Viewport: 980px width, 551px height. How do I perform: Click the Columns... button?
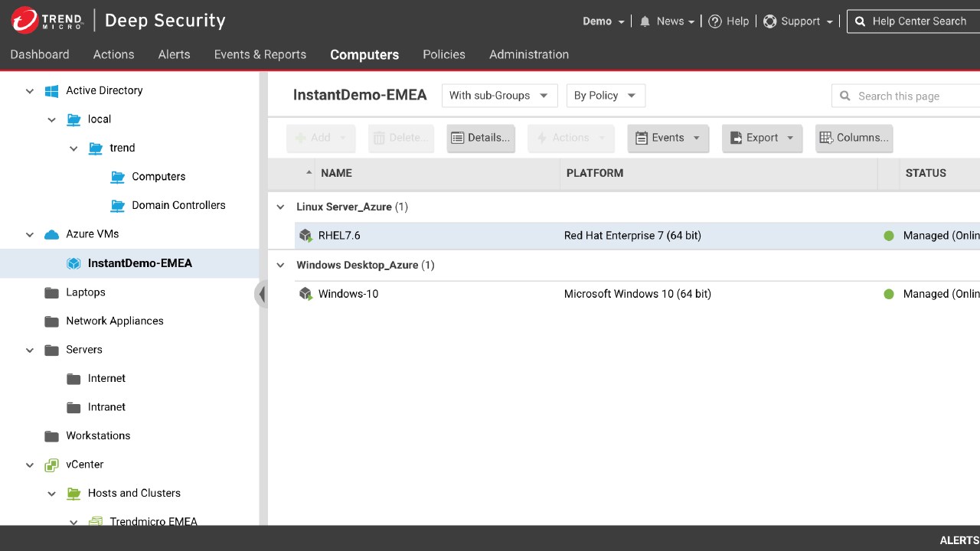coord(854,138)
